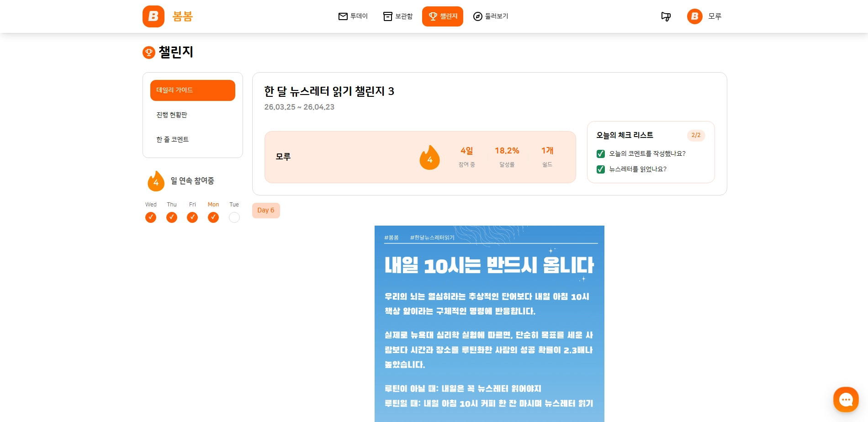
Task: Click the Mon completed check circle
Action: [x=213, y=217]
